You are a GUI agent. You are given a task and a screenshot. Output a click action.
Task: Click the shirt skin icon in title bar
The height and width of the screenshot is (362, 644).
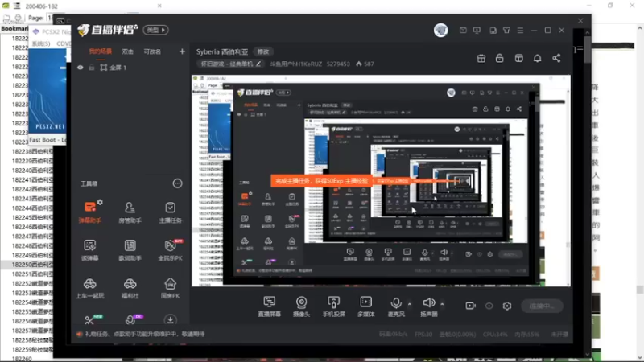[506, 31]
